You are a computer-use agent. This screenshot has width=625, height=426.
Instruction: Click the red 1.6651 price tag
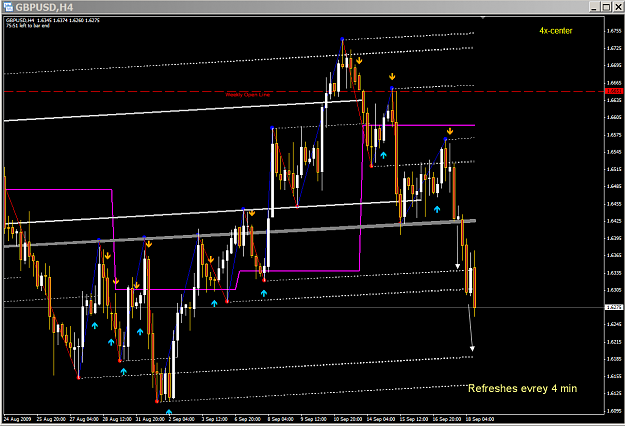[x=614, y=91]
